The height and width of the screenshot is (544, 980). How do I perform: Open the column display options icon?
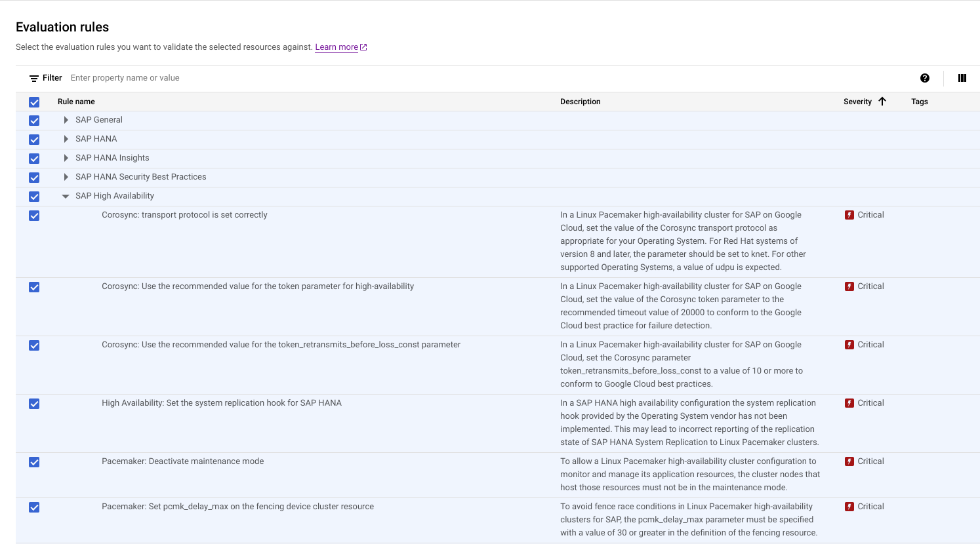click(x=962, y=78)
